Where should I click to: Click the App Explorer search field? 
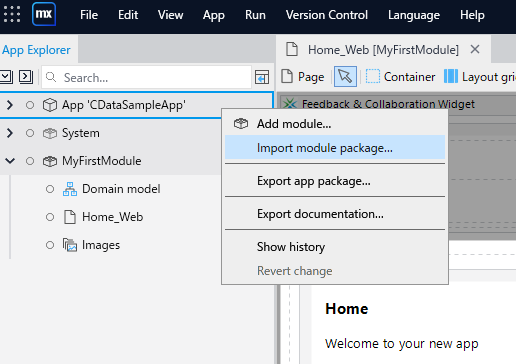pos(146,77)
